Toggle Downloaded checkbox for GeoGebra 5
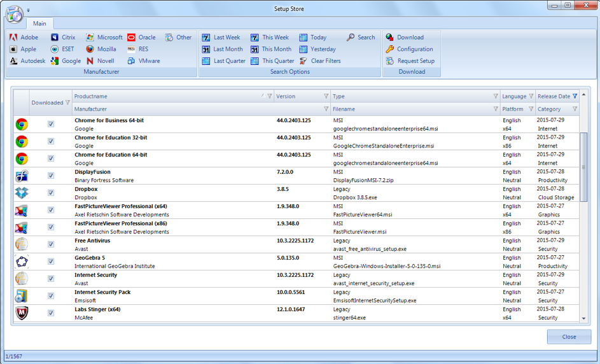The image size is (600, 364). [x=51, y=262]
